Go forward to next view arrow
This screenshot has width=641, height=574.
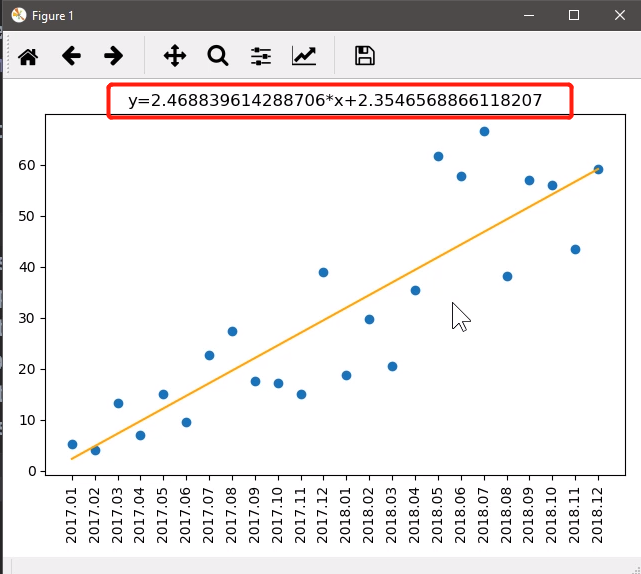pyautogui.click(x=114, y=56)
